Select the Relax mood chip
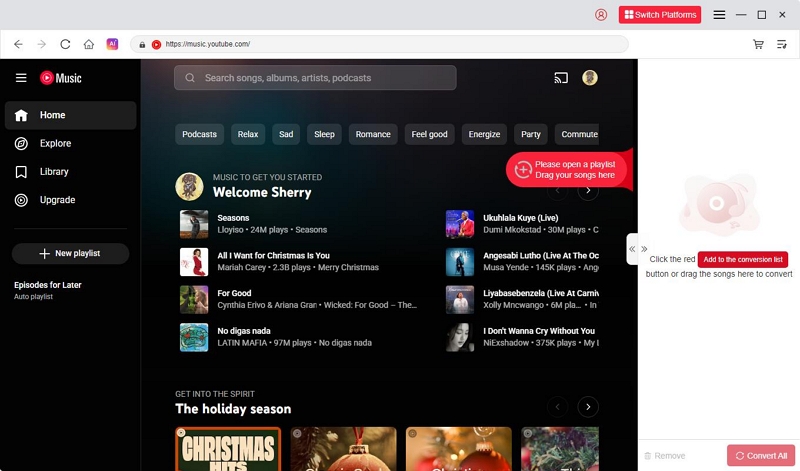 pyautogui.click(x=248, y=134)
